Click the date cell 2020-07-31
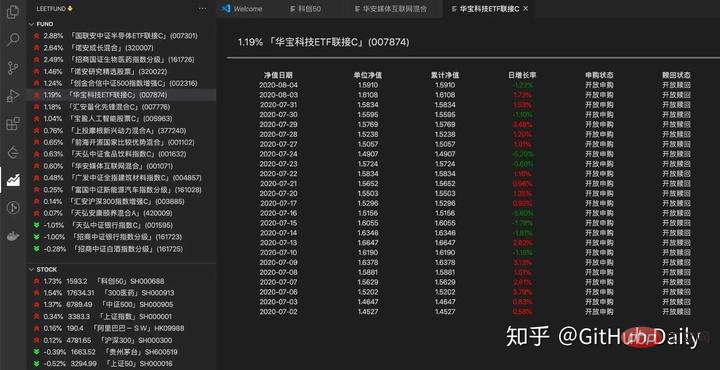Screen dimensions: 720x370 (278, 105)
